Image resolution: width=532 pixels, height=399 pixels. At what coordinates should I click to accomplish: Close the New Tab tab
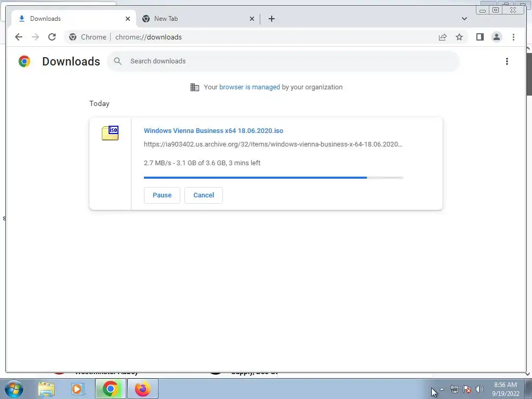(252, 19)
